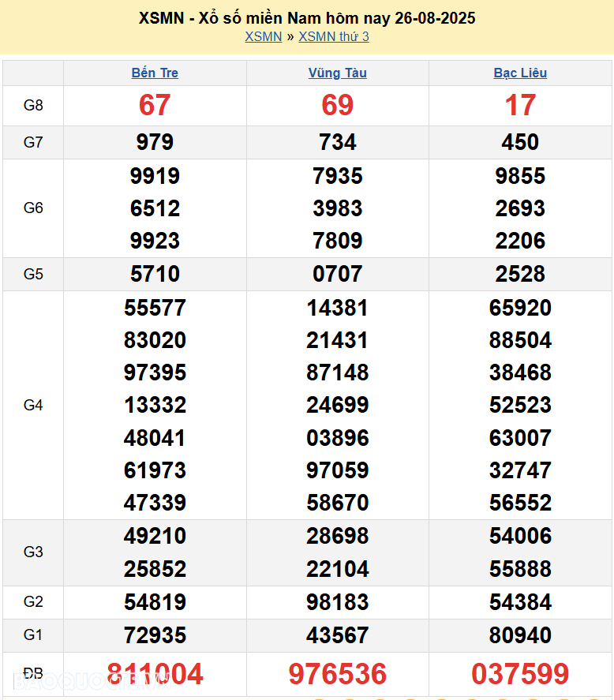
Task: Click Bạc Liêu special prize 037599
Action: (520, 674)
